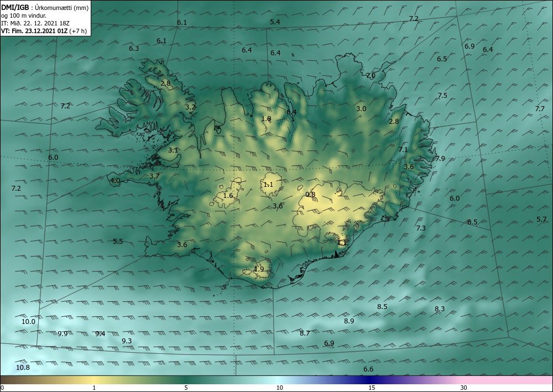Select the 0.8 value label
This screenshot has height=392, width=553.
tap(310, 194)
